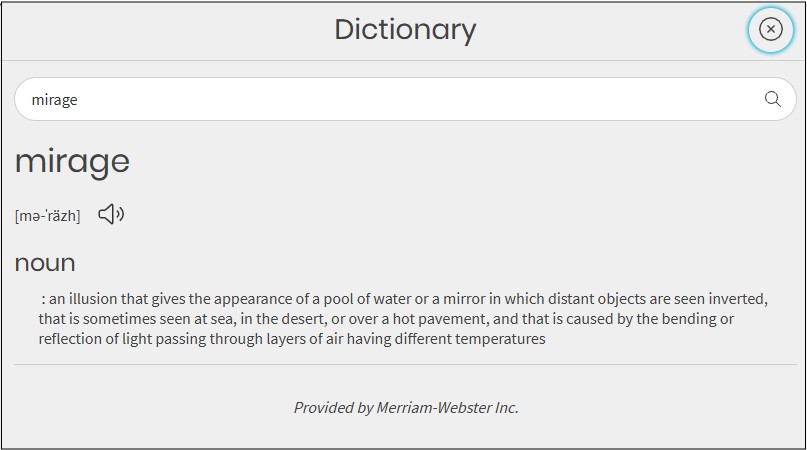Click 'Merriam-Webster' in the footer credit
The image size is (807, 450).
[x=434, y=408]
